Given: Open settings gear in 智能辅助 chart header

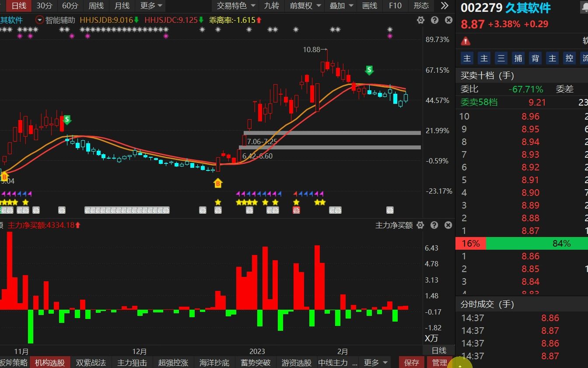Looking at the screenshot, I should (420, 20).
